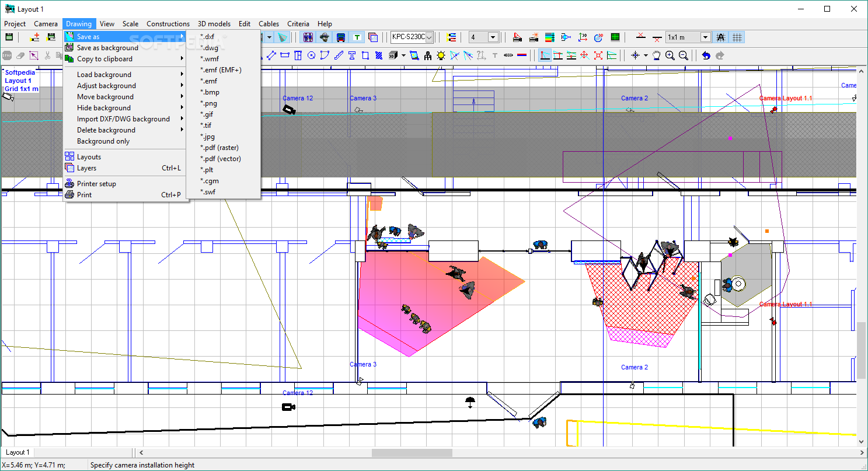Click the light bulb illuminator icon
Screen dimensions: 868x471
click(x=441, y=55)
